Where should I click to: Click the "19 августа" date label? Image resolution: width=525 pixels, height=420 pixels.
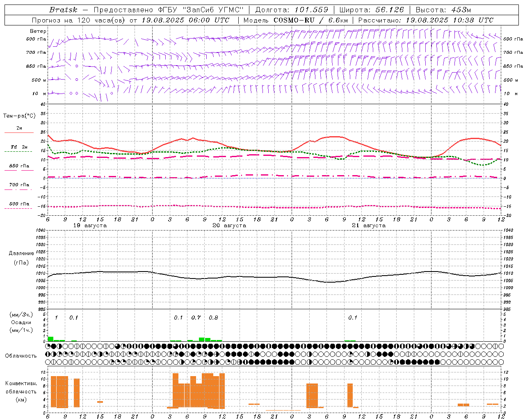click(x=90, y=226)
